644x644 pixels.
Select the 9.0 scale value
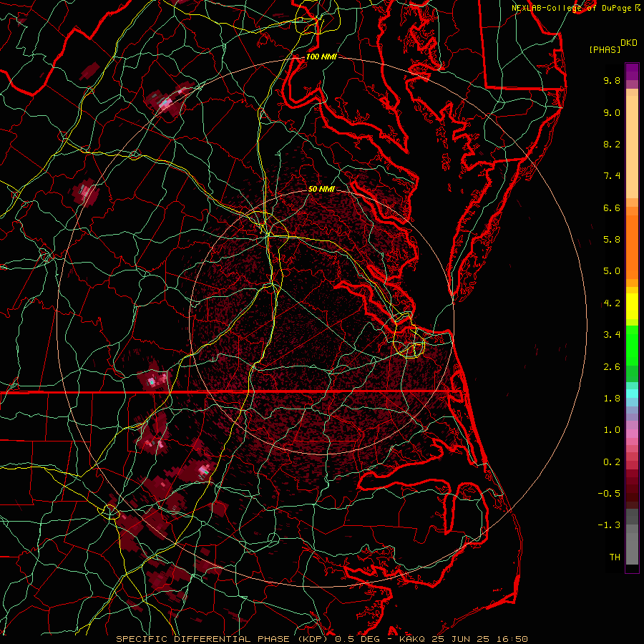(612, 112)
